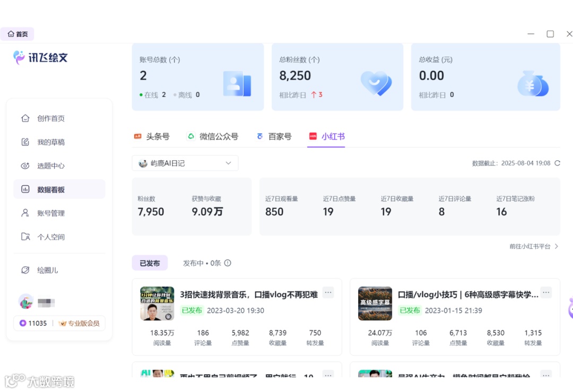Click the 微信公众号 green icon
Image resolution: width=573 pixels, height=392 pixels.
point(191,136)
